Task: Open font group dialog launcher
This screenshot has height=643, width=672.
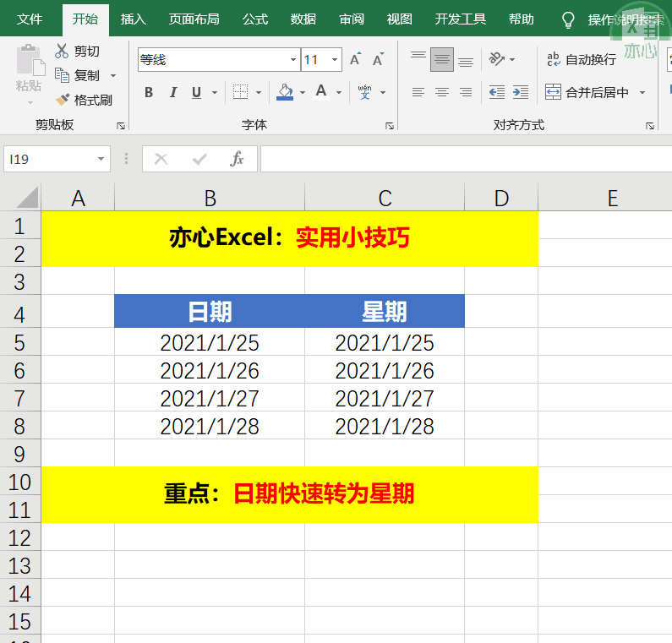Action: (x=390, y=126)
